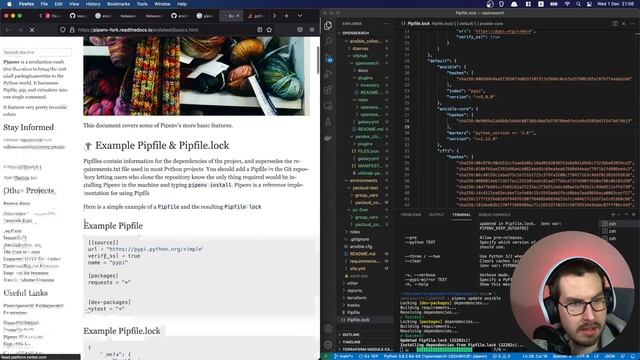This screenshot has width=640, height=360.
Task: Bookmark this page with the star icon
Action: pyautogui.click(x=269, y=29)
